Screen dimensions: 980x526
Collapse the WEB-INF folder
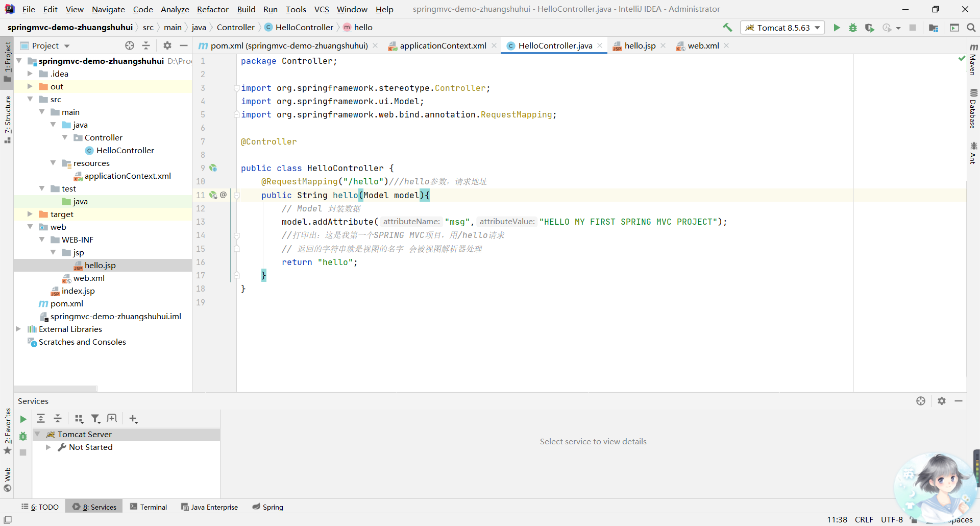42,240
